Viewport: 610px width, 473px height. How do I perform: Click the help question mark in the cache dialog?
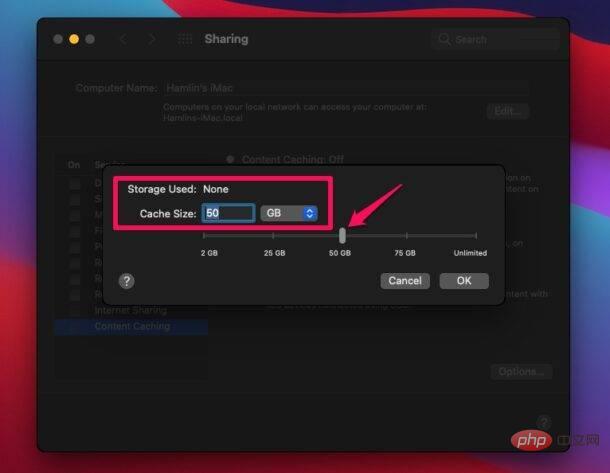click(126, 281)
